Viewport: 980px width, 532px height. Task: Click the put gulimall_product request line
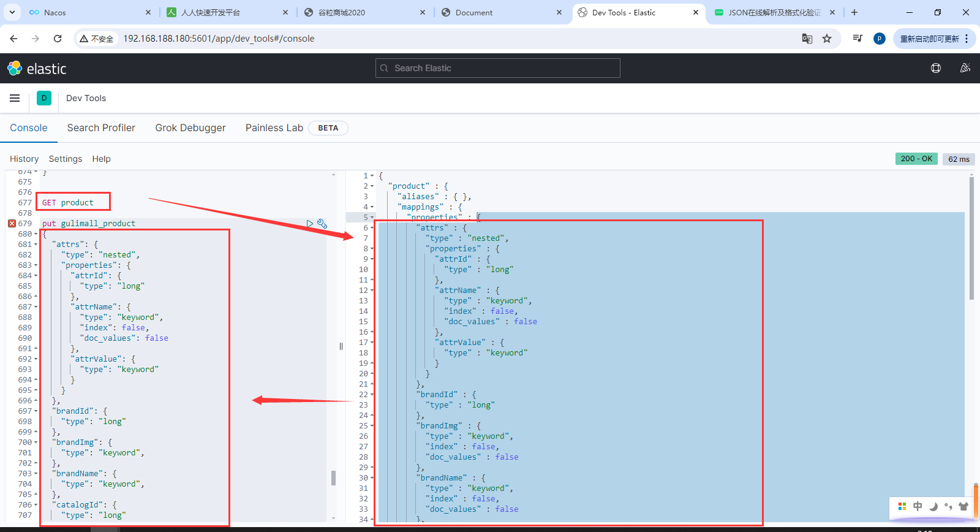(89, 224)
